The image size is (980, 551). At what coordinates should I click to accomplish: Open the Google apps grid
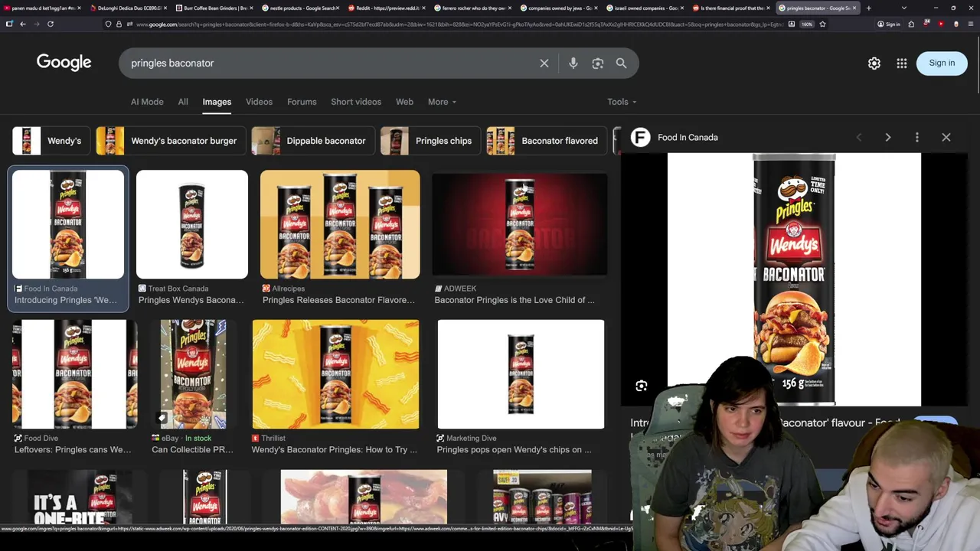(902, 64)
